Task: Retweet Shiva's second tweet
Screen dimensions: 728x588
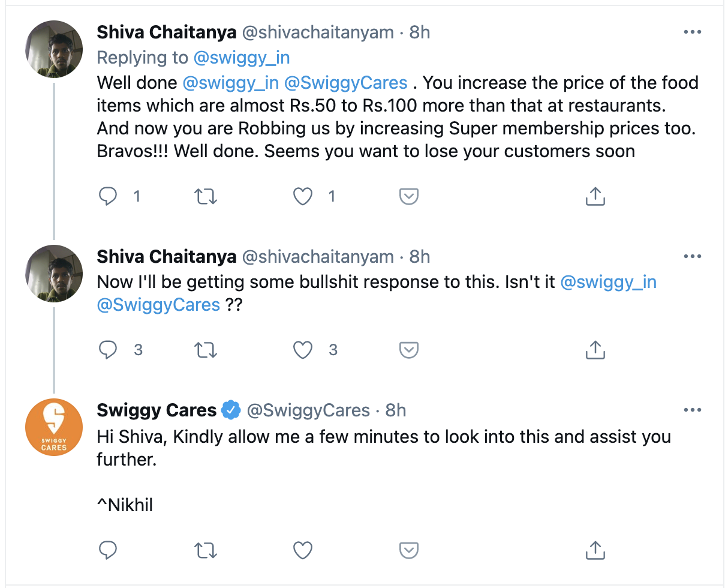Action: (x=206, y=349)
